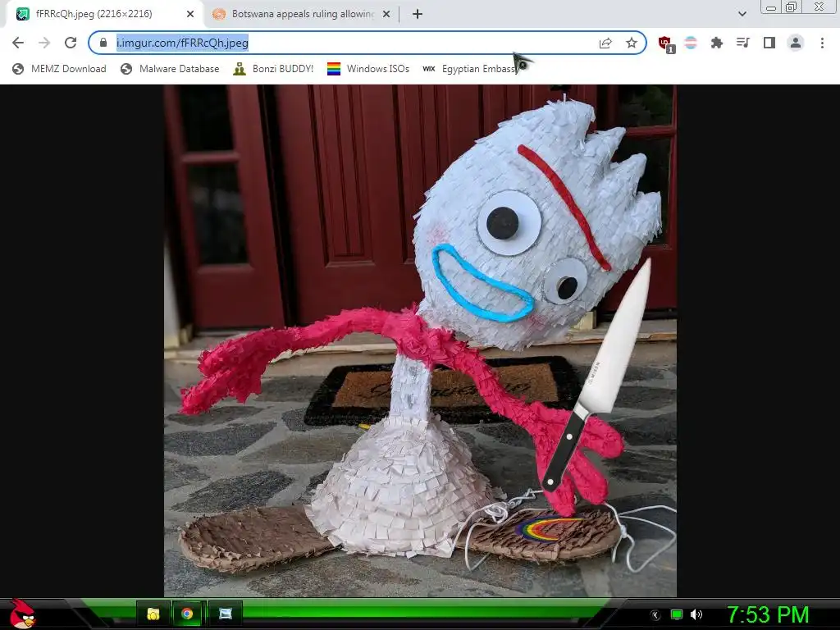Open the Malware Database bookmark
This screenshot has height=630, width=840.
coord(170,69)
